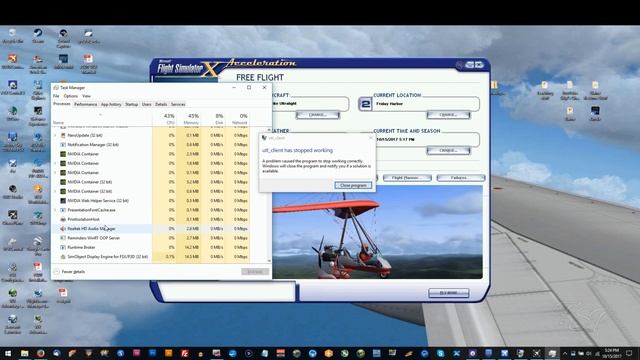640x360 pixels.
Task: Sort processes by Memory column header
Action: (189, 119)
